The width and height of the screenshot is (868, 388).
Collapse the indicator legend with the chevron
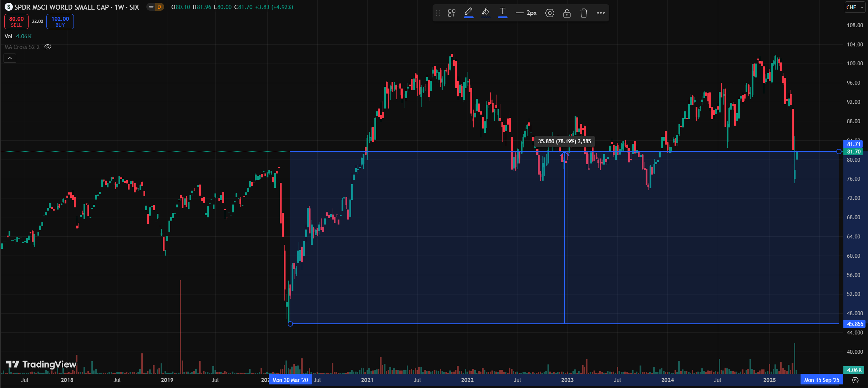(10, 58)
